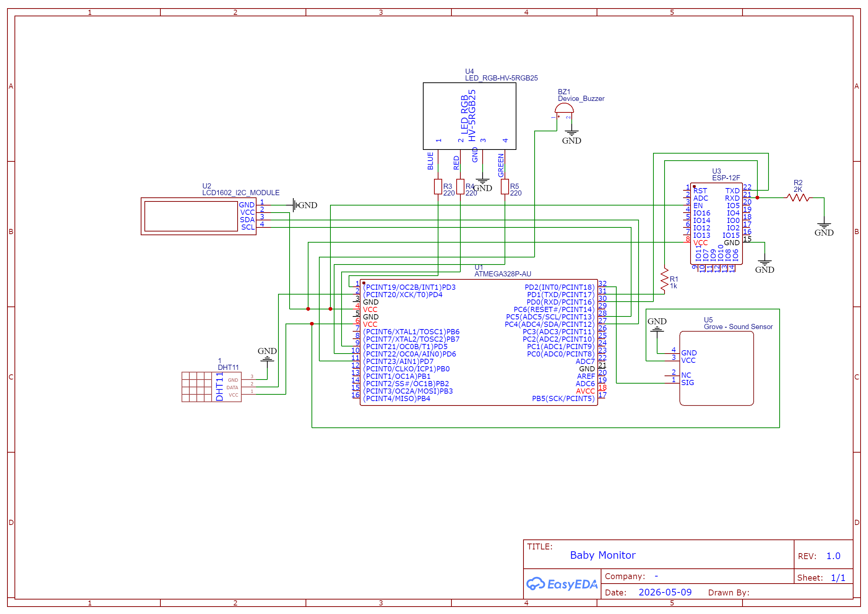The width and height of the screenshot is (868, 614).
Task: Click the AVCC pin label on ATMEGA
Action: pyautogui.click(x=585, y=391)
